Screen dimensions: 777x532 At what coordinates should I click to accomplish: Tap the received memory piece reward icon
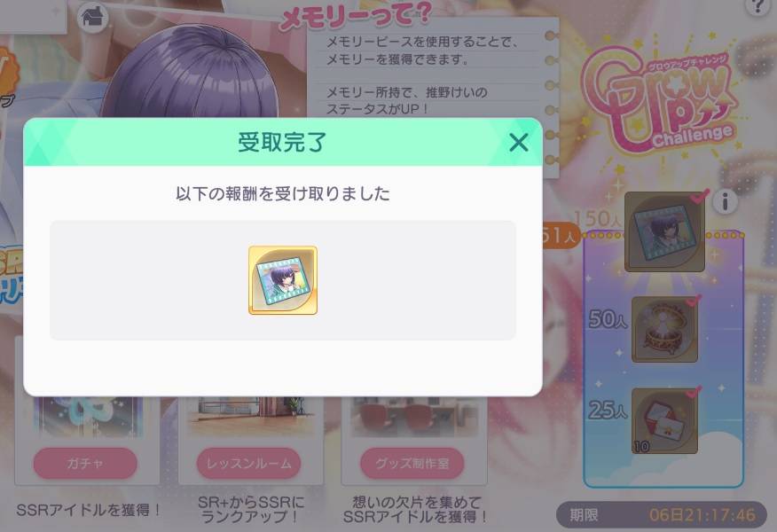click(x=283, y=280)
